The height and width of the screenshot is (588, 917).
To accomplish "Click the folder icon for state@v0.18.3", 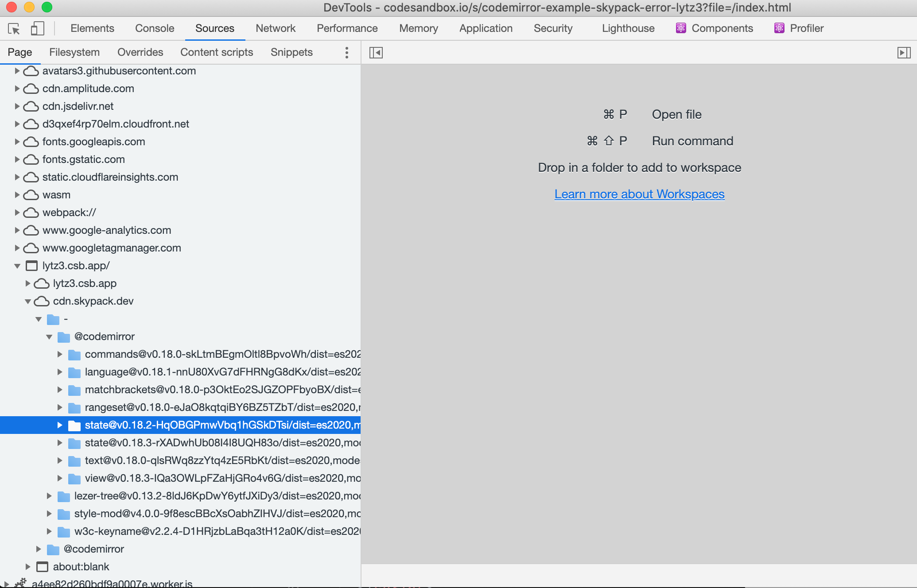I will [74, 443].
